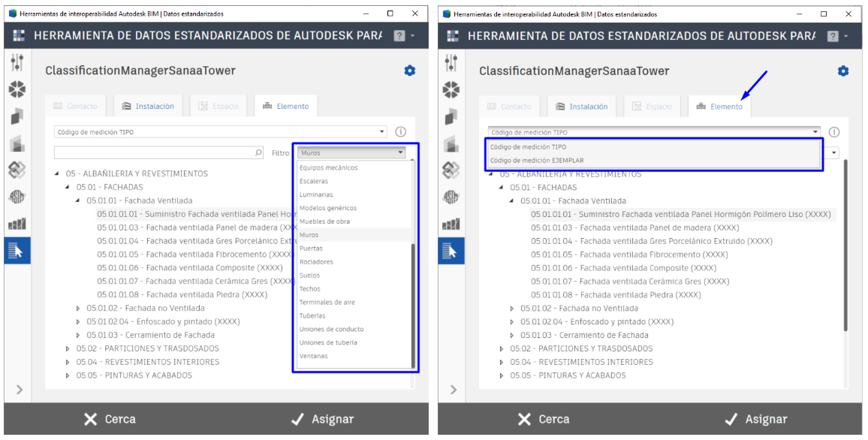Click the blue gear settings icon in right window
The image size is (868, 440).
click(x=843, y=71)
